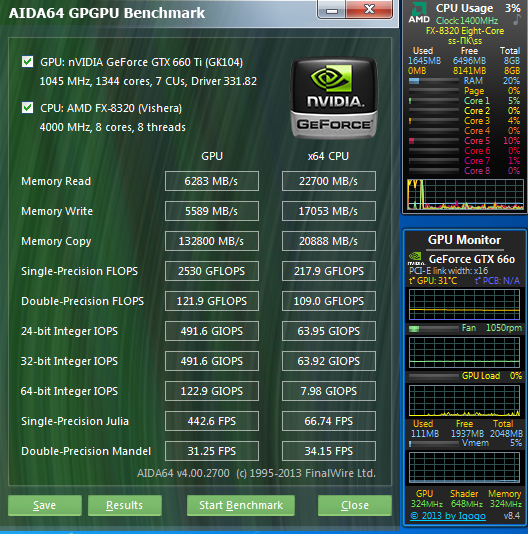The image size is (528, 534).
Task: Click 't° GPU: 31°C' temperature reading
Action: point(433,281)
